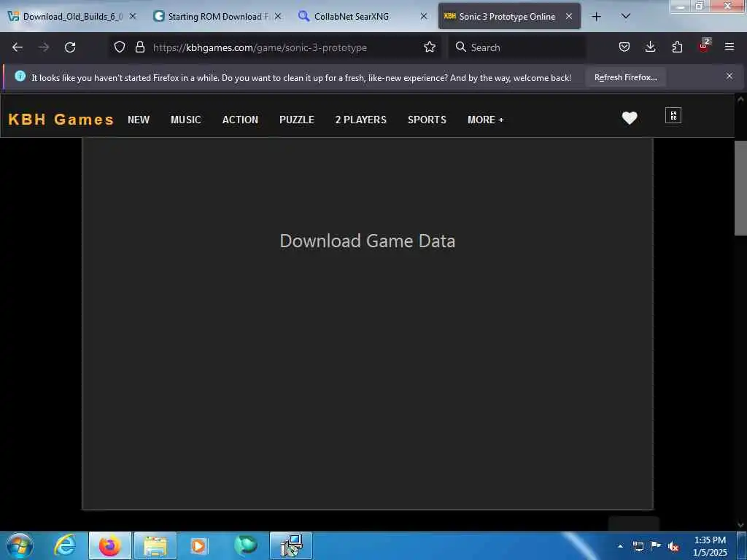Switch to Starting ROM Download tab
The height and width of the screenshot is (560, 747).
217,17
